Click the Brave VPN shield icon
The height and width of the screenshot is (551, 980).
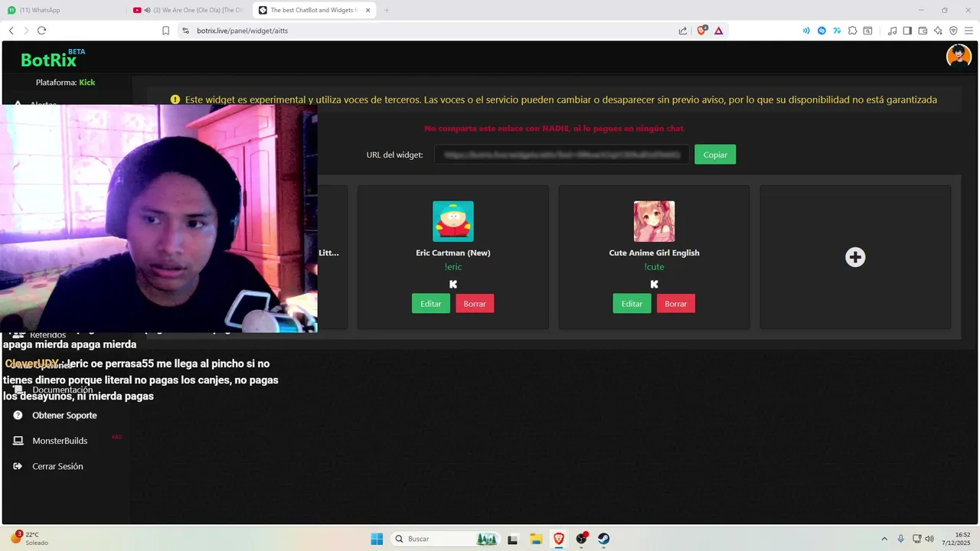tap(953, 31)
